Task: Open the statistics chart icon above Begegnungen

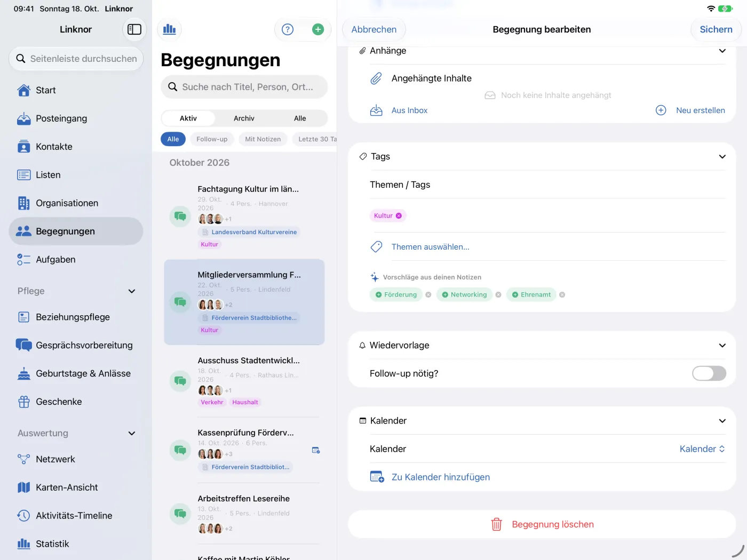Action: click(x=170, y=29)
